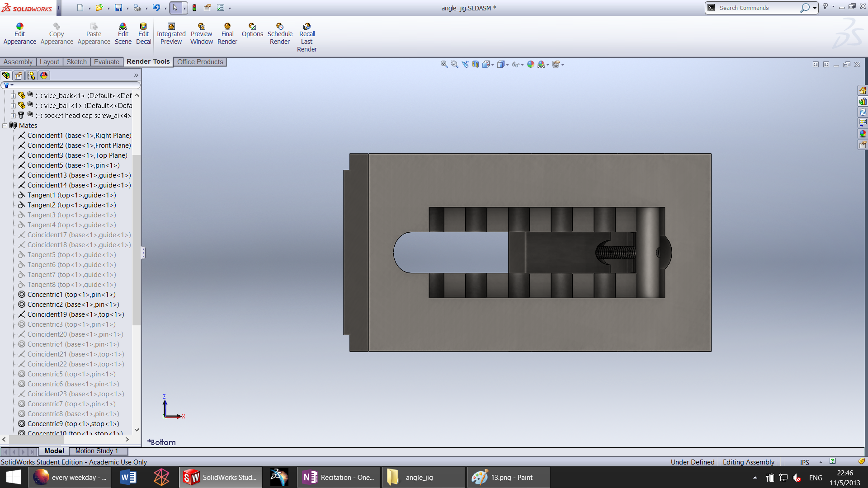The width and height of the screenshot is (868, 488).
Task: Switch to the Layout tab
Action: pyautogui.click(x=49, y=62)
